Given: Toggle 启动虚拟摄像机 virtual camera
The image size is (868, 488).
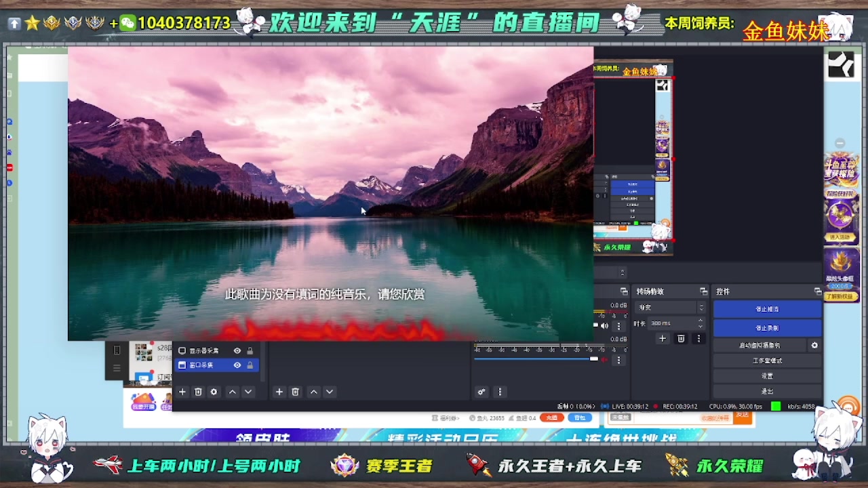Looking at the screenshot, I should point(759,345).
